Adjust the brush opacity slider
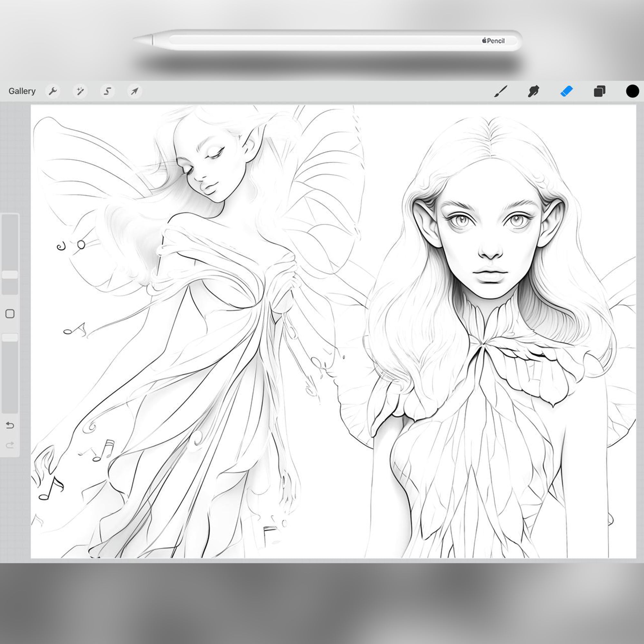This screenshot has width=644, height=644. click(10, 338)
